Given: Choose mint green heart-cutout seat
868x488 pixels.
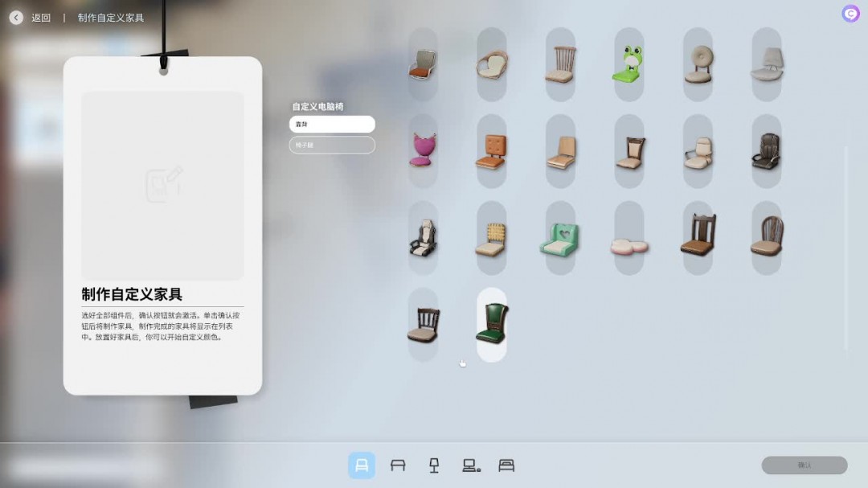Looking at the screenshot, I should (x=560, y=238).
